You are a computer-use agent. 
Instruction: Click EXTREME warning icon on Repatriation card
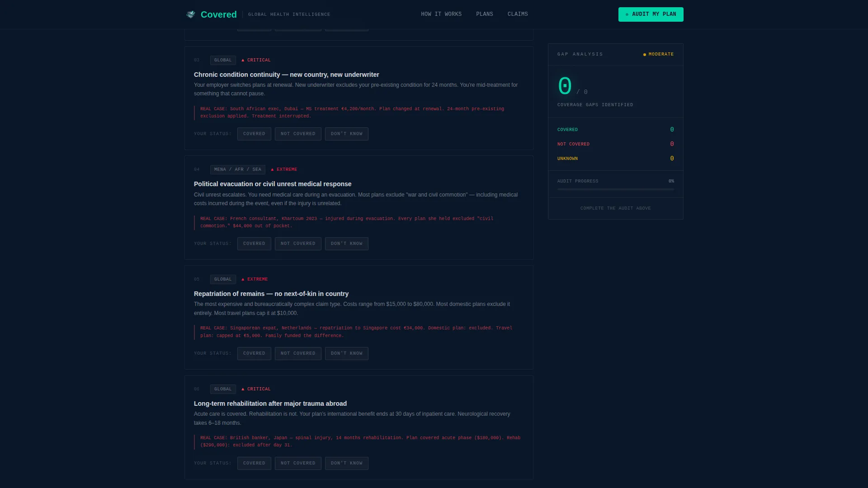[x=243, y=279]
